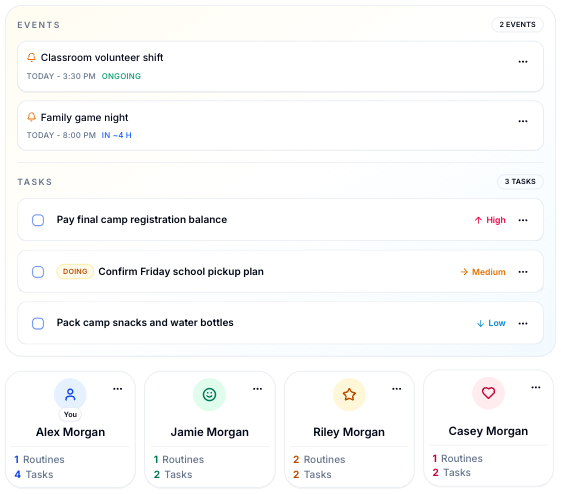Open options for the Pack camp snacks task
Viewport: 561px width, 494px height.
tap(523, 323)
